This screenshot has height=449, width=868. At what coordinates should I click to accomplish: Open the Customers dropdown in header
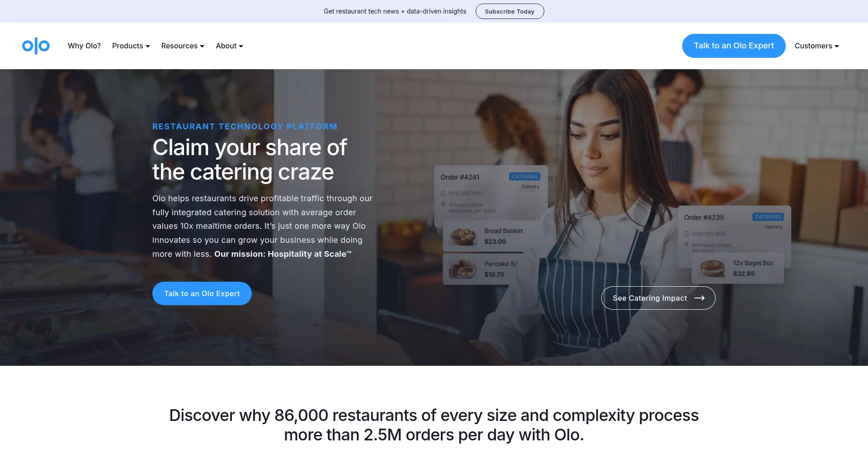[x=816, y=46]
